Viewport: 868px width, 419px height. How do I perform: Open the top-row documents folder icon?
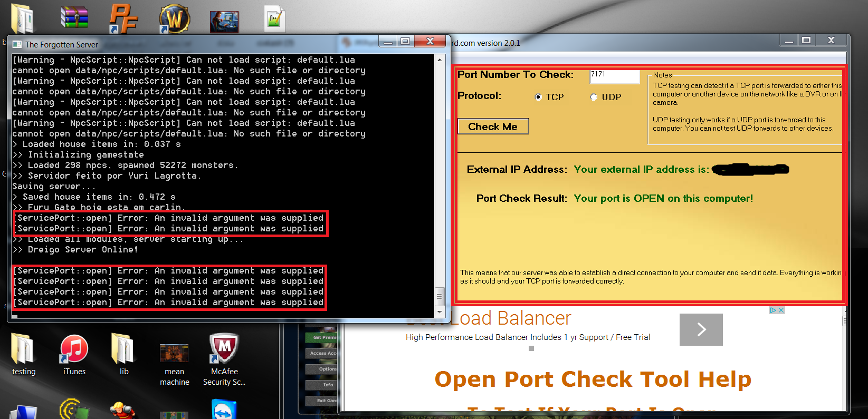pos(23,19)
